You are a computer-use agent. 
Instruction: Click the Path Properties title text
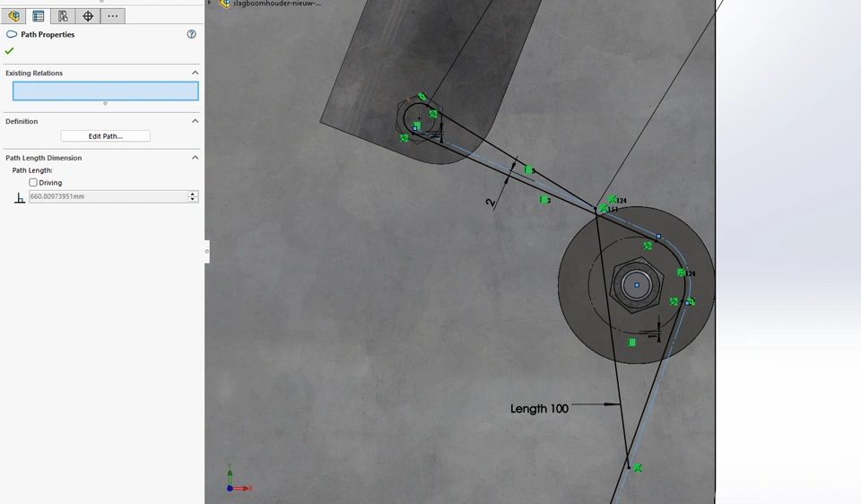coord(48,34)
